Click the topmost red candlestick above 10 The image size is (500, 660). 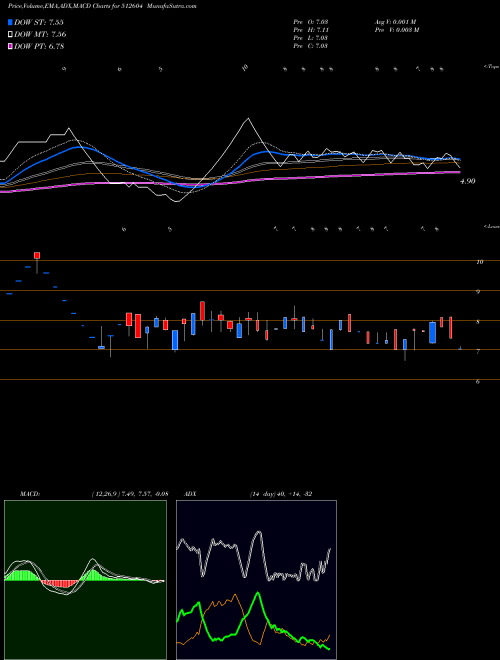(x=37, y=255)
